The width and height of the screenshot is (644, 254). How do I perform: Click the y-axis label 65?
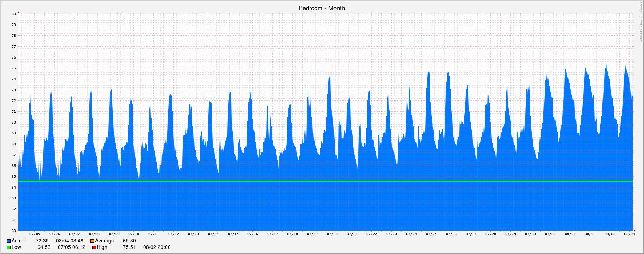click(x=14, y=177)
